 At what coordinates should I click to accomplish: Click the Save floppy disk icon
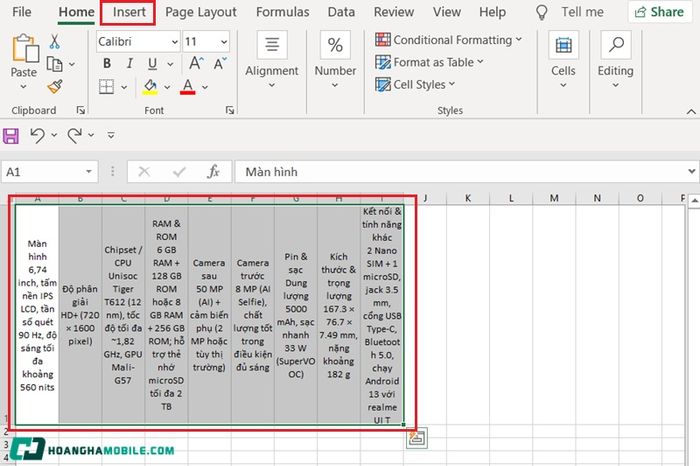[11, 136]
